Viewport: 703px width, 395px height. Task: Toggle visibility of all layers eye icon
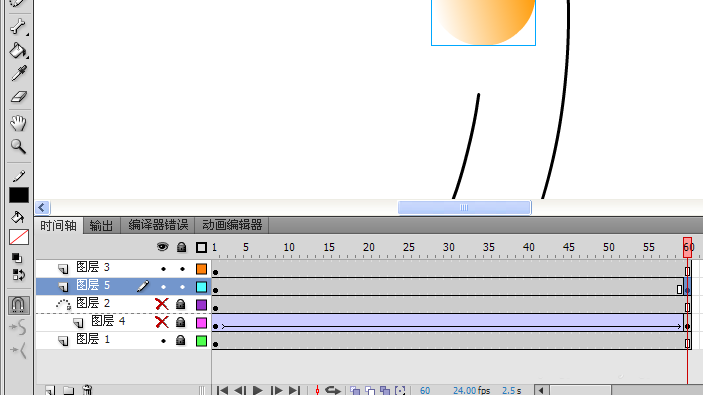[162, 247]
